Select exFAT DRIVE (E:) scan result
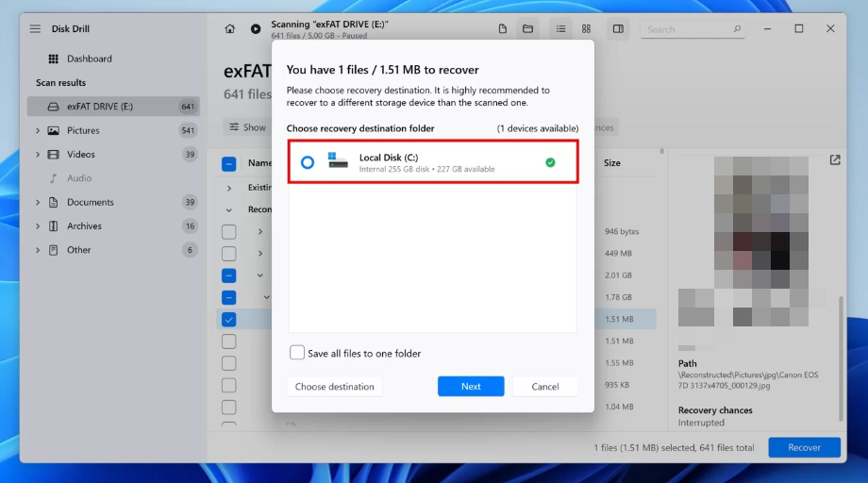 coord(113,107)
